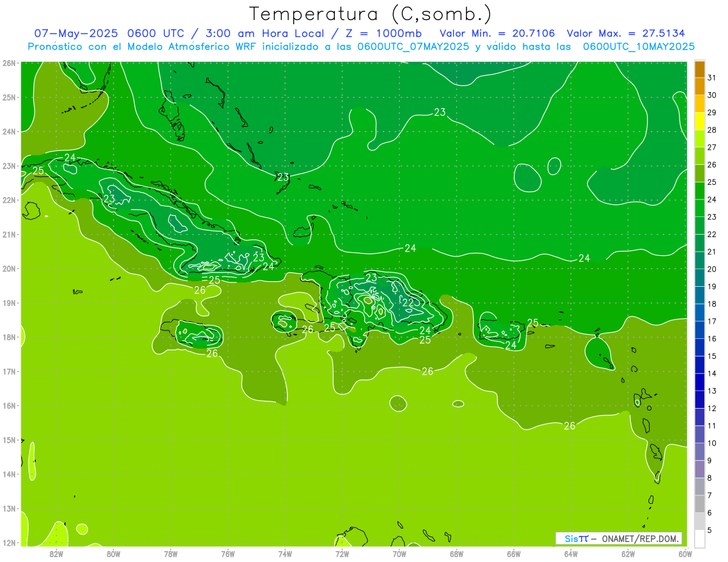Click the '31' label on the color legend

click(712, 78)
